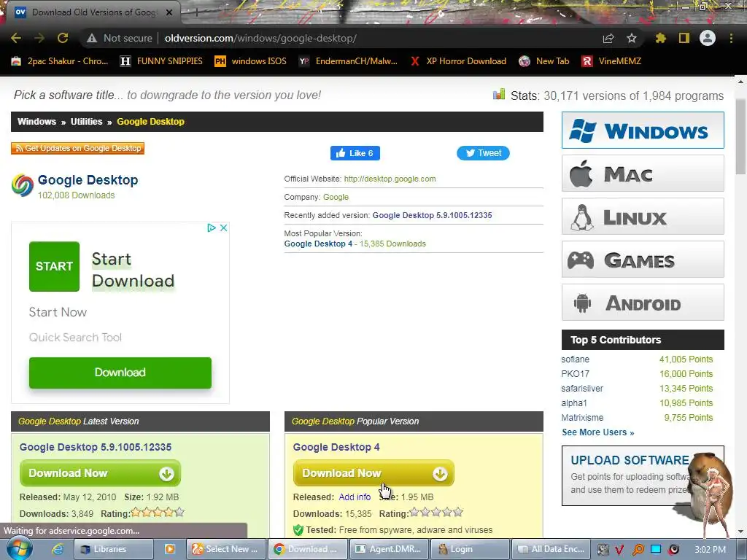The image size is (747, 560).
Task: Click yellow Download Now for Google Desktop 4
Action: coord(373,472)
